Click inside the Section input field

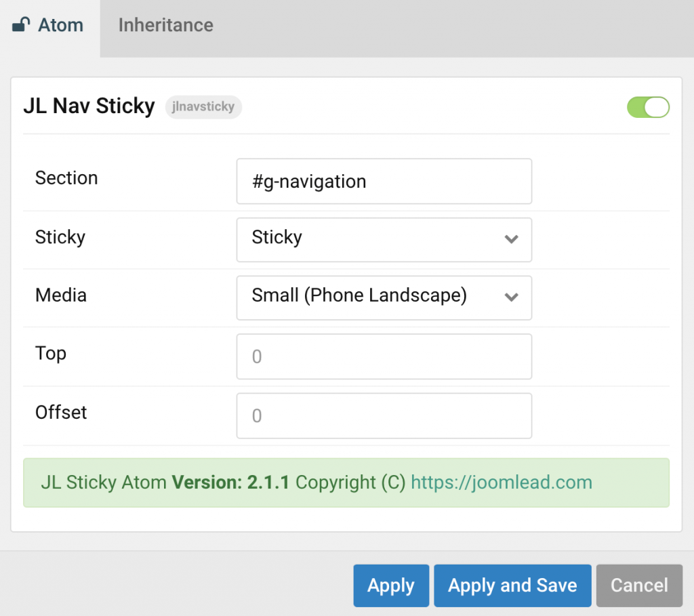pos(384,181)
